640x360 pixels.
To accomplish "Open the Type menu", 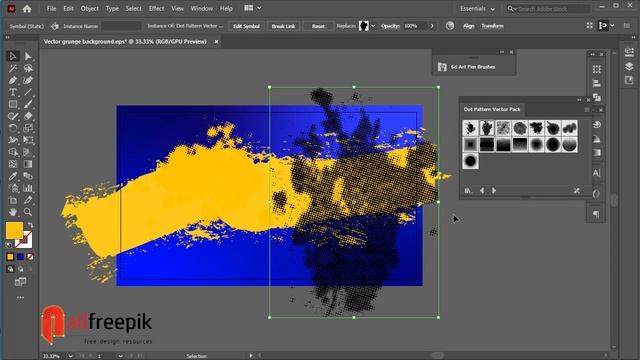I will click(x=112, y=9).
